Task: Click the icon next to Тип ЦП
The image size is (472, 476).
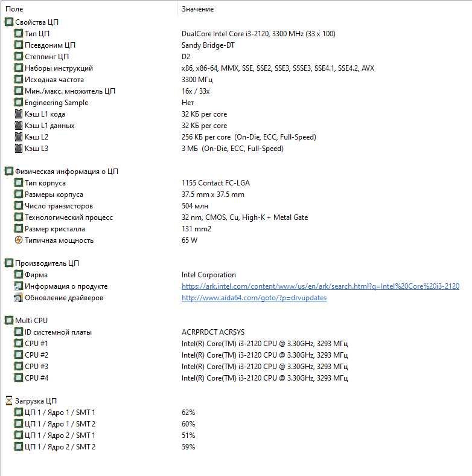Action: pos(19,33)
